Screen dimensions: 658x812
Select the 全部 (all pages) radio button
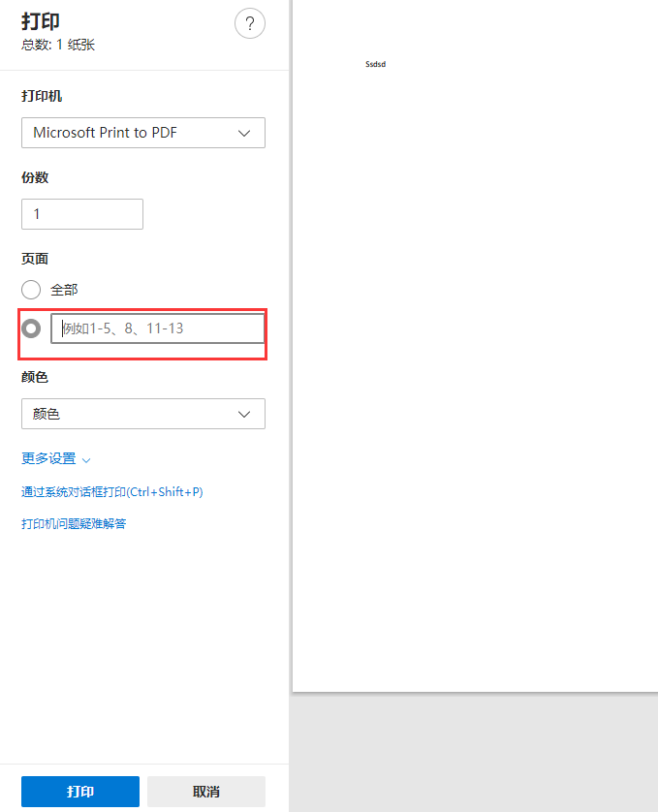click(x=31, y=290)
